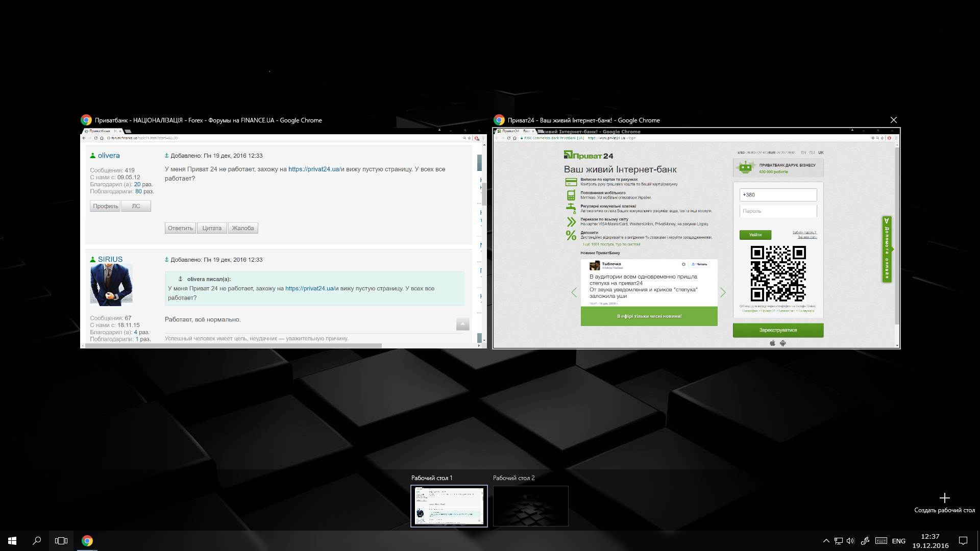Open the clock showing 12:37

(930, 541)
